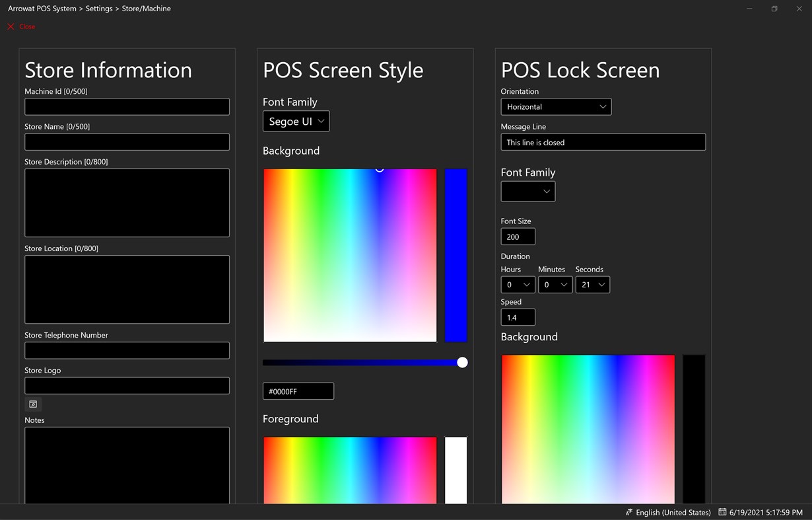This screenshot has height=520, width=812.
Task: Click the calendar icon in the status bar
Action: point(722,512)
